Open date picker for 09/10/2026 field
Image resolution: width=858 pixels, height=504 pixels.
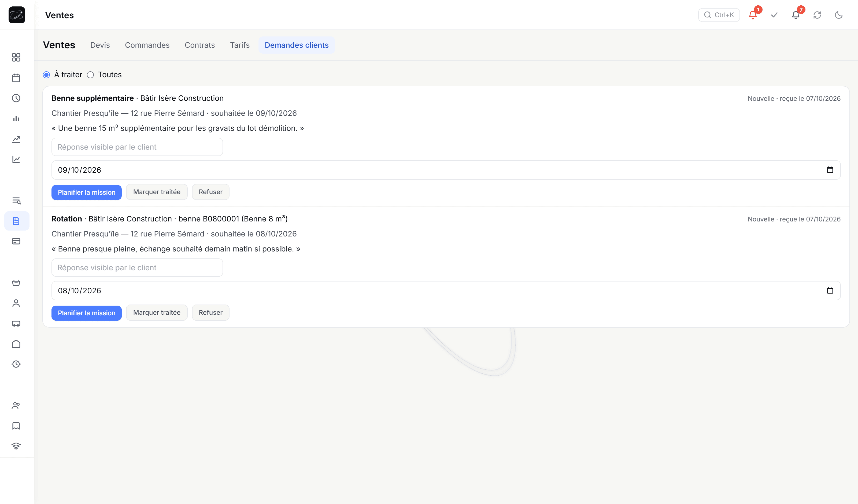[830, 170]
